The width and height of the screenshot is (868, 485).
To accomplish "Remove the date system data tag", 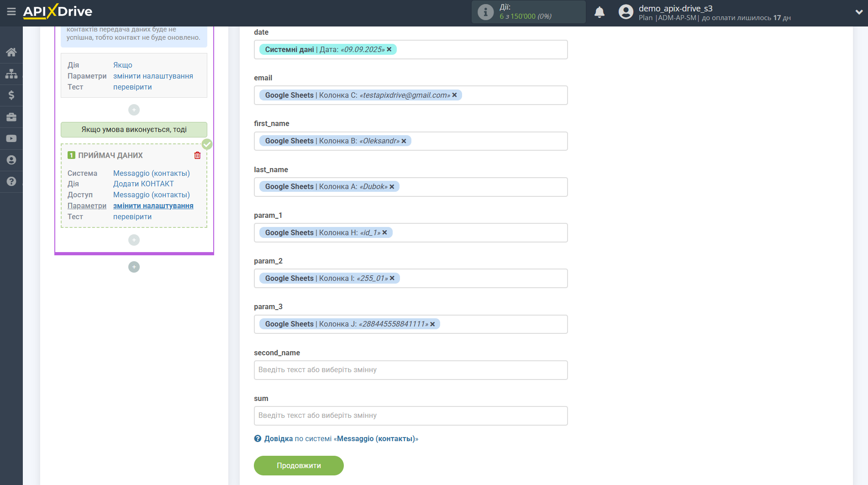I will click(389, 49).
